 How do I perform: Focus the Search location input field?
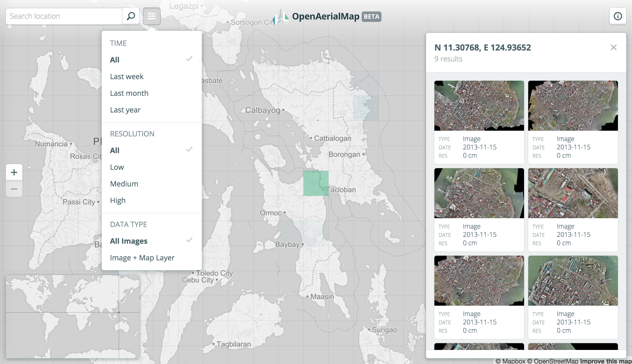pyautogui.click(x=64, y=16)
